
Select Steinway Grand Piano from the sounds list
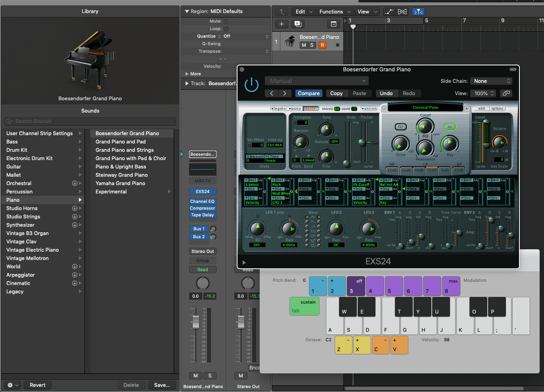[121, 175]
